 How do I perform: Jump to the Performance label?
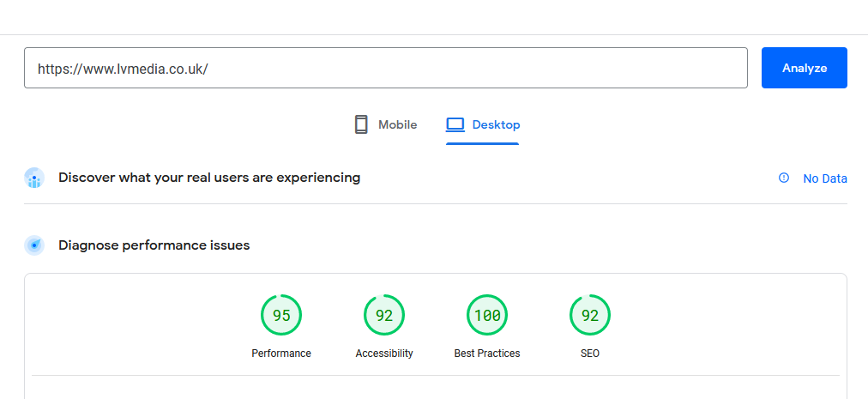point(281,353)
